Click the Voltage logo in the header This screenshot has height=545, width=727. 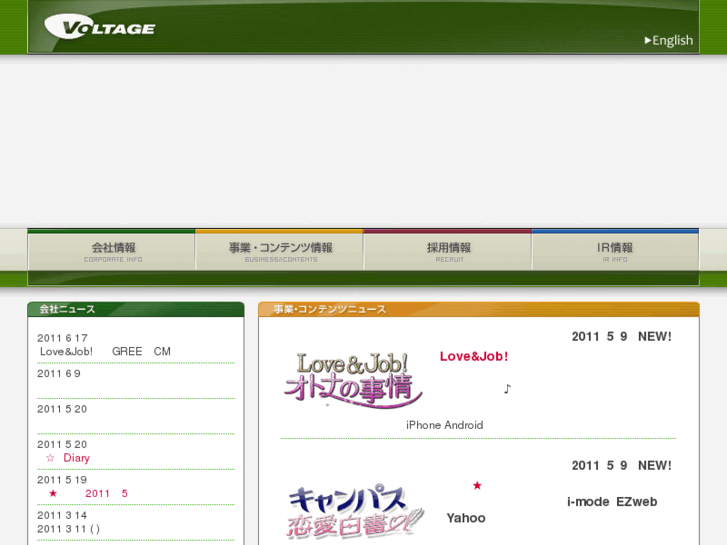coord(100,26)
